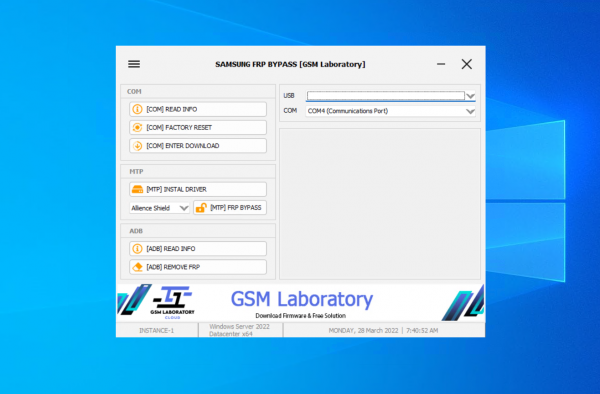
Task: Click the [COM] FACTORY RESET button
Action: [198, 127]
